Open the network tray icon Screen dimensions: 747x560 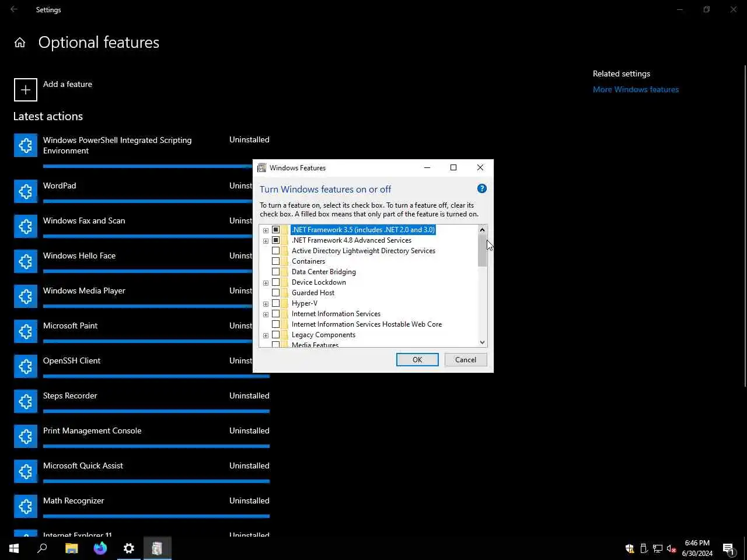coord(658,548)
